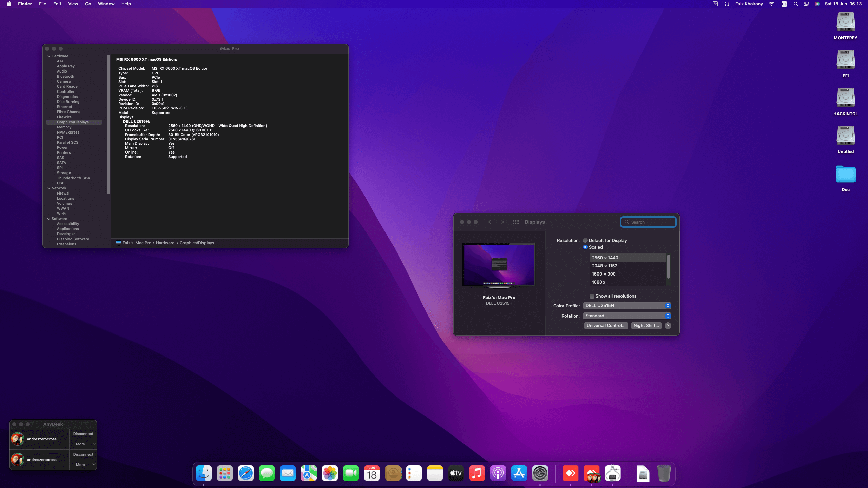This screenshot has height=488, width=868.
Task: Open Finder from the Dock
Action: (204, 473)
